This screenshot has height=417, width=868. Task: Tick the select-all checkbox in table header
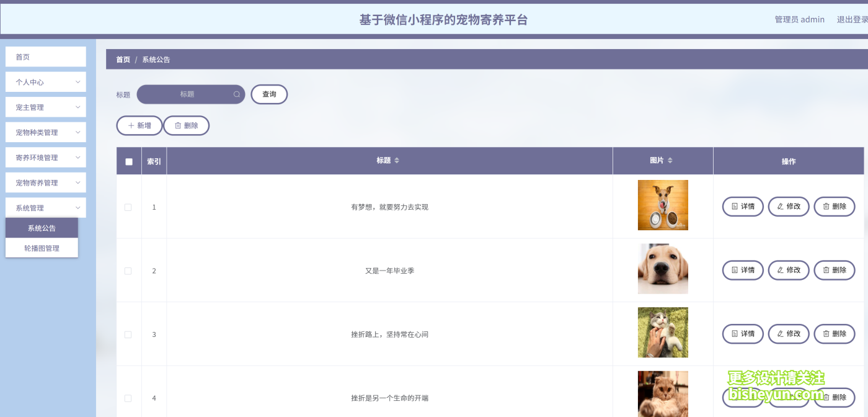(129, 161)
